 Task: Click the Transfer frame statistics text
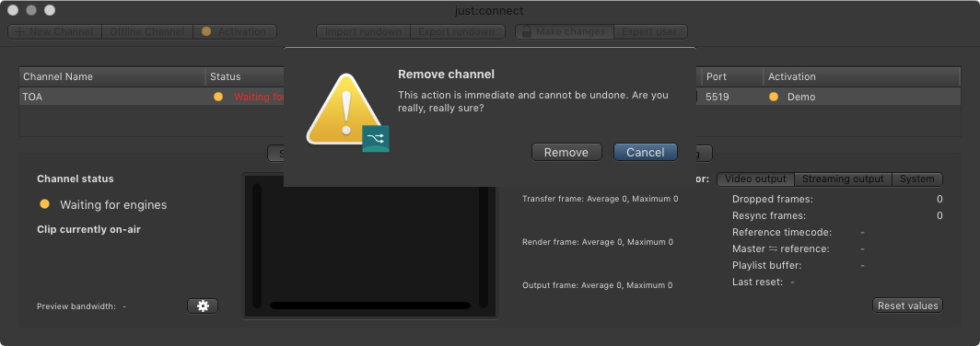(600, 199)
